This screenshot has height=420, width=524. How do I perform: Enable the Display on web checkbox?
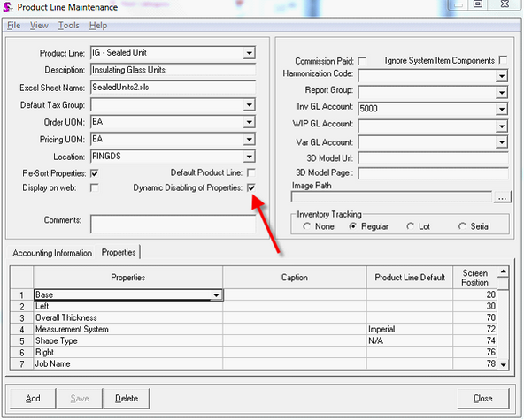coord(94,188)
